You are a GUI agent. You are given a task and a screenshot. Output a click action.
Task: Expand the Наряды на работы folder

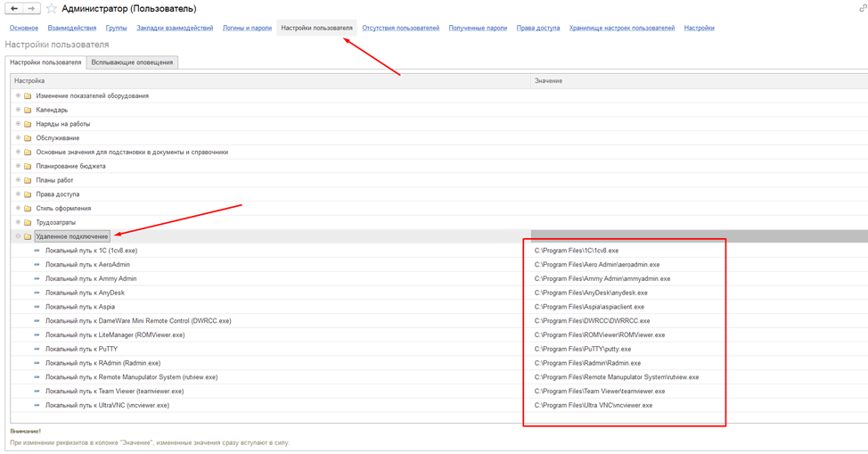coord(18,124)
